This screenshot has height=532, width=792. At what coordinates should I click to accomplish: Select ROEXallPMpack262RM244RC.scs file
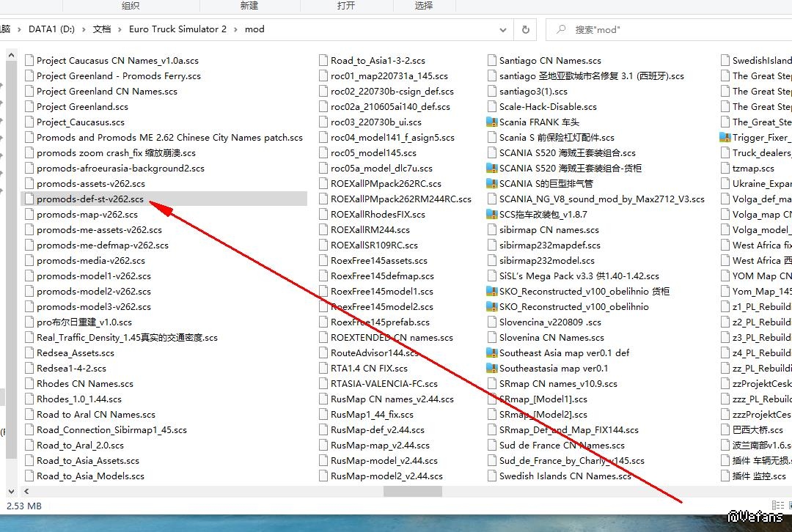pos(401,199)
